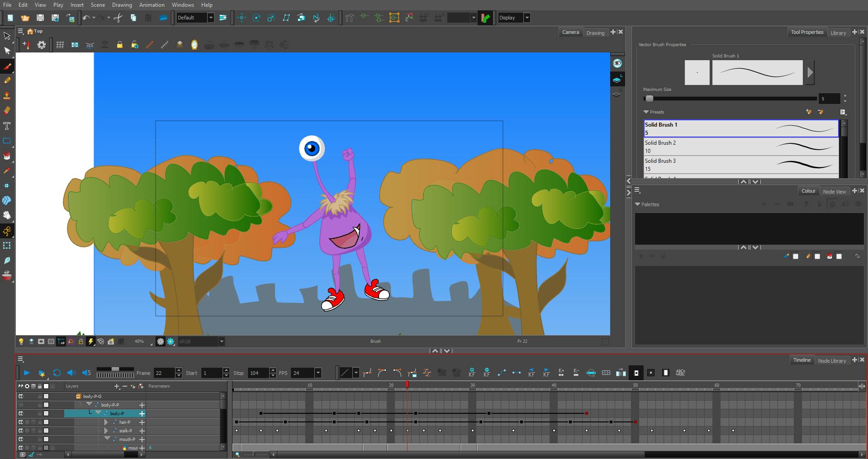Open the Transform tool
The width and height of the screenshot is (868, 459).
click(x=7, y=51)
